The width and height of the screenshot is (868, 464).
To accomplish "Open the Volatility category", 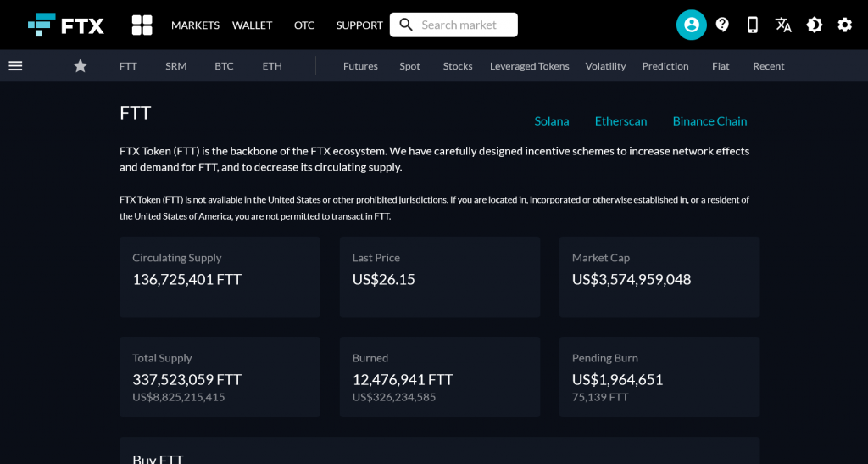I will [605, 66].
